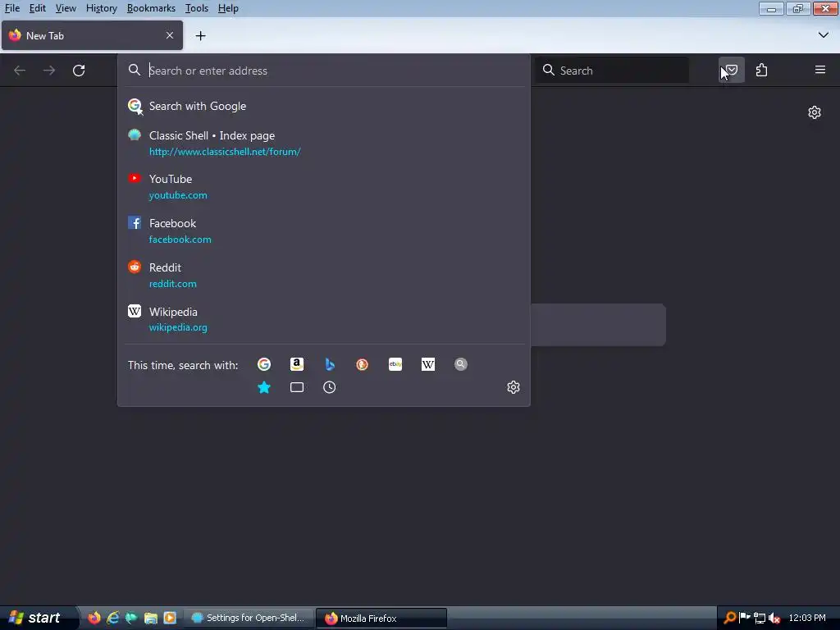This screenshot has height=630, width=840.
Task: Click the network tray icon
Action: (x=759, y=619)
